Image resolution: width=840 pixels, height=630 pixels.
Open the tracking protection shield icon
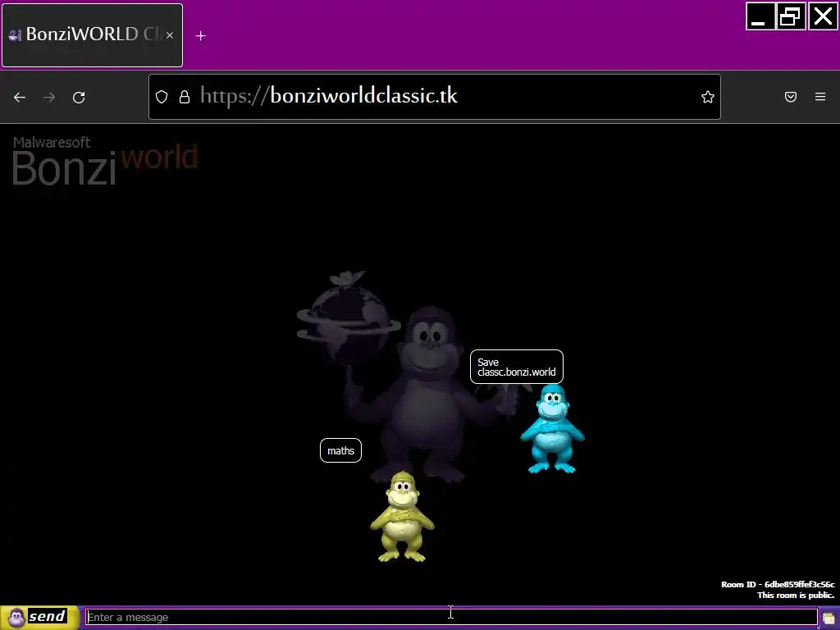[x=162, y=97]
